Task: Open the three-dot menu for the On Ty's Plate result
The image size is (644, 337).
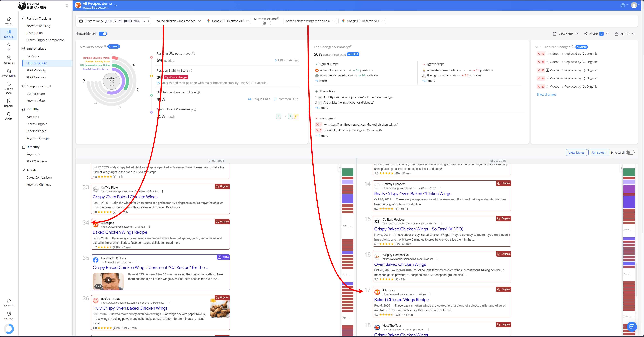Action: (x=163, y=191)
